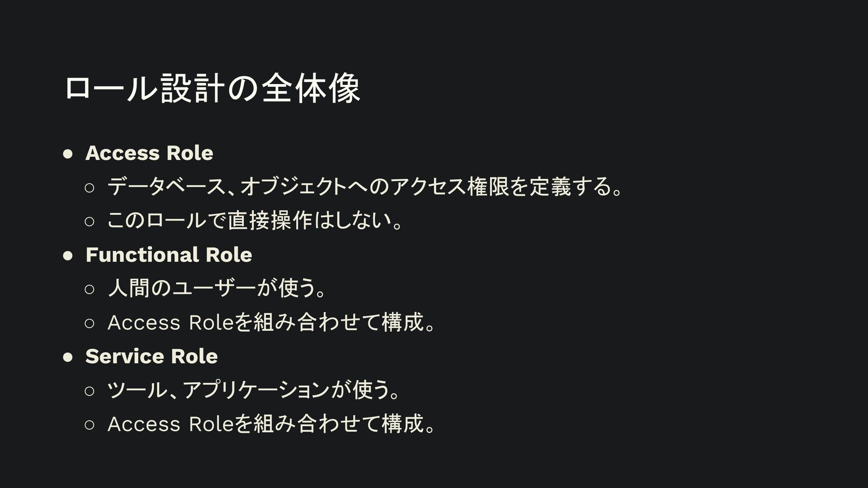Click the hollow bullet before データベース line

(x=89, y=188)
